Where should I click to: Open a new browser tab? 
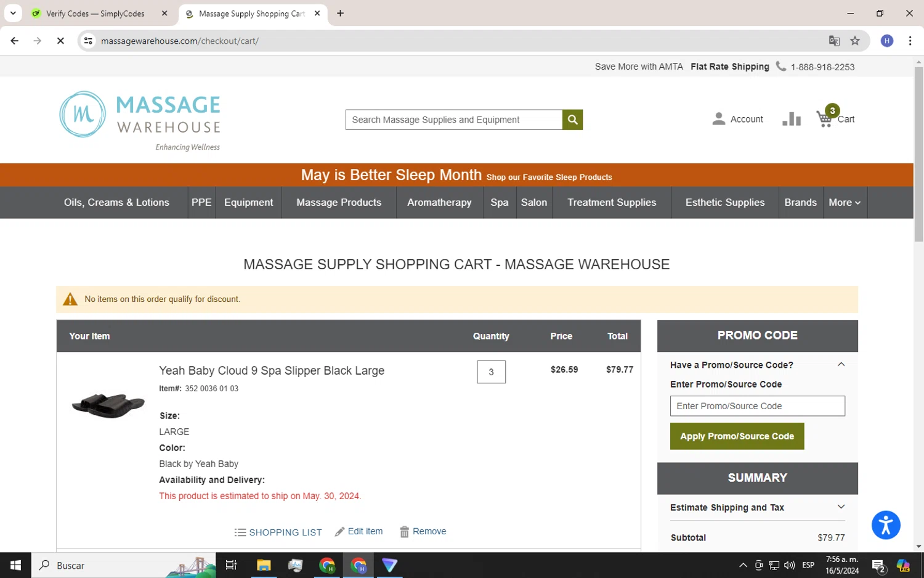[x=340, y=13]
